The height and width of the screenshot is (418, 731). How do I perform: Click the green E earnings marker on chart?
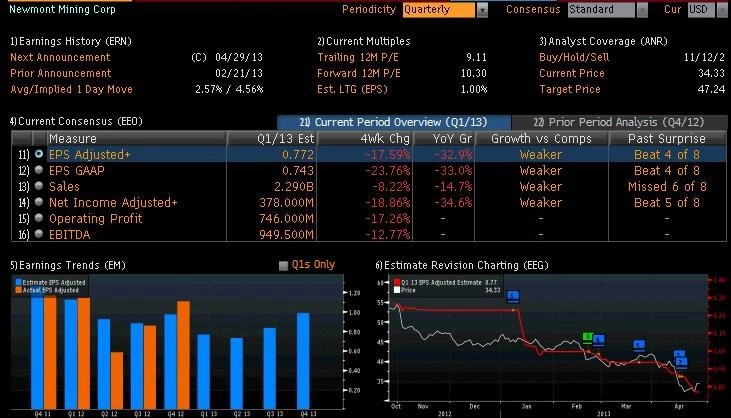point(588,337)
